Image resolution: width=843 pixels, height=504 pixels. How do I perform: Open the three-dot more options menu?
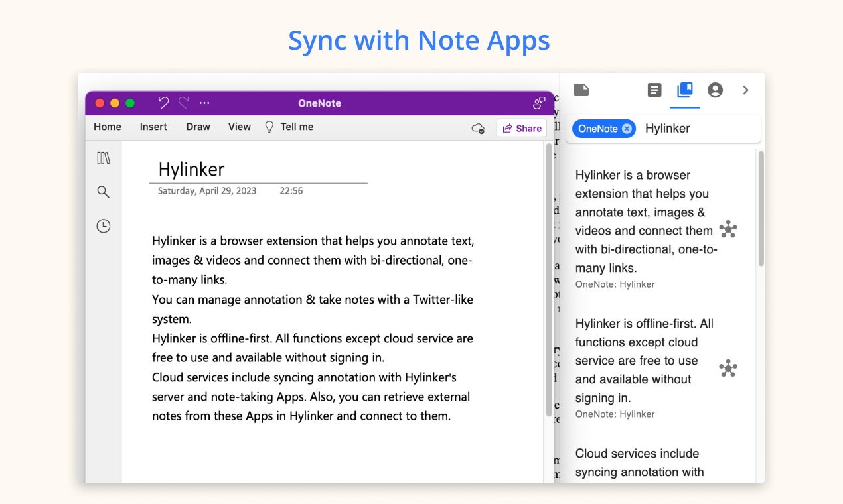[x=204, y=103]
